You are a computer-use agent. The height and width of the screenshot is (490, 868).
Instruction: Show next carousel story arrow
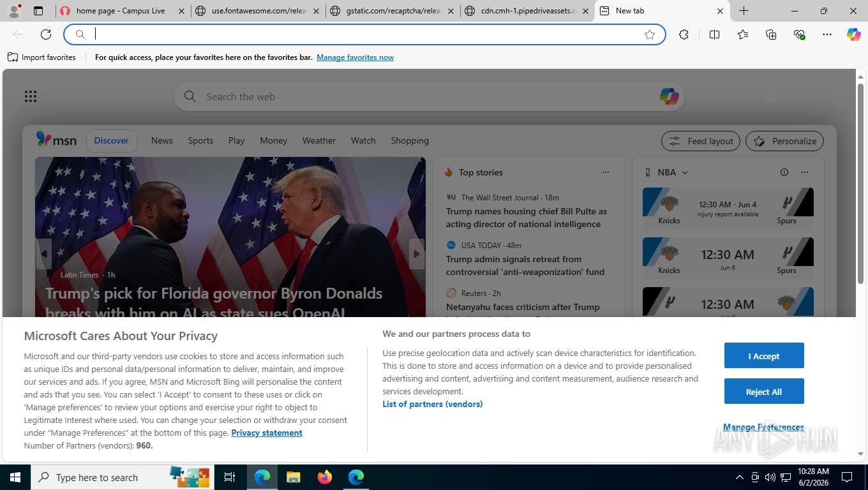pyautogui.click(x=417, y=254)
